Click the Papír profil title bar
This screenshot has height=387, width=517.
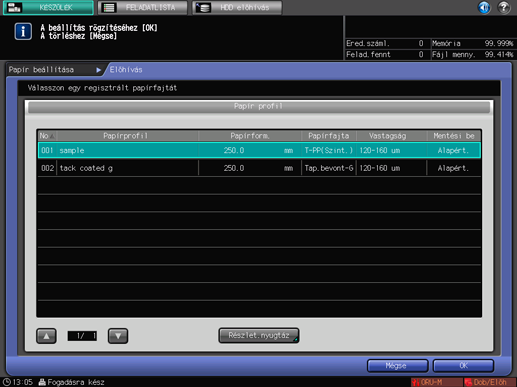coord(259,107)
